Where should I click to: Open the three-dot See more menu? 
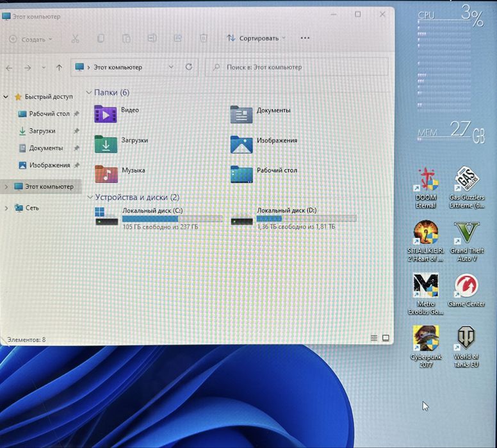tap(305, 38)
